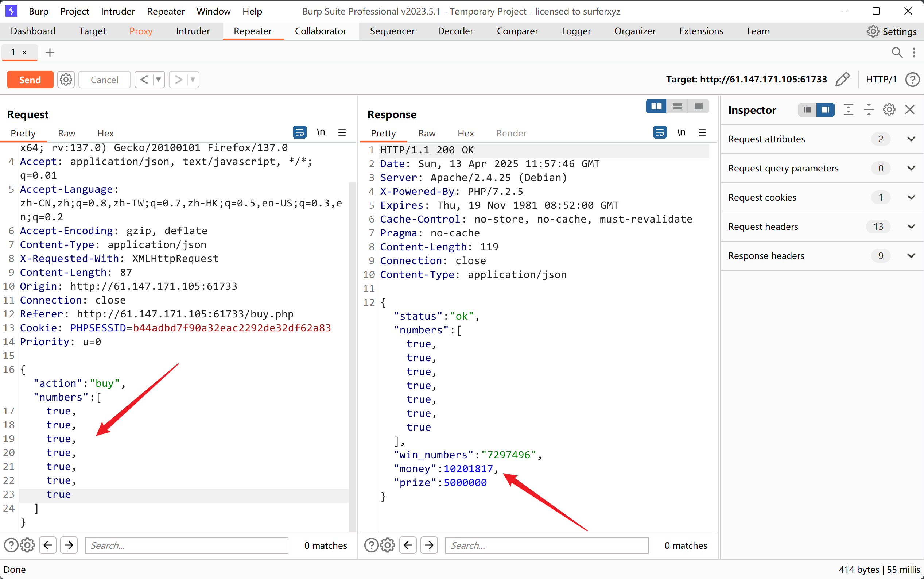This screenshot has height=579, width=924.
Task: Toggle line wrap in Request pane
Action: [x=299, y=132]
